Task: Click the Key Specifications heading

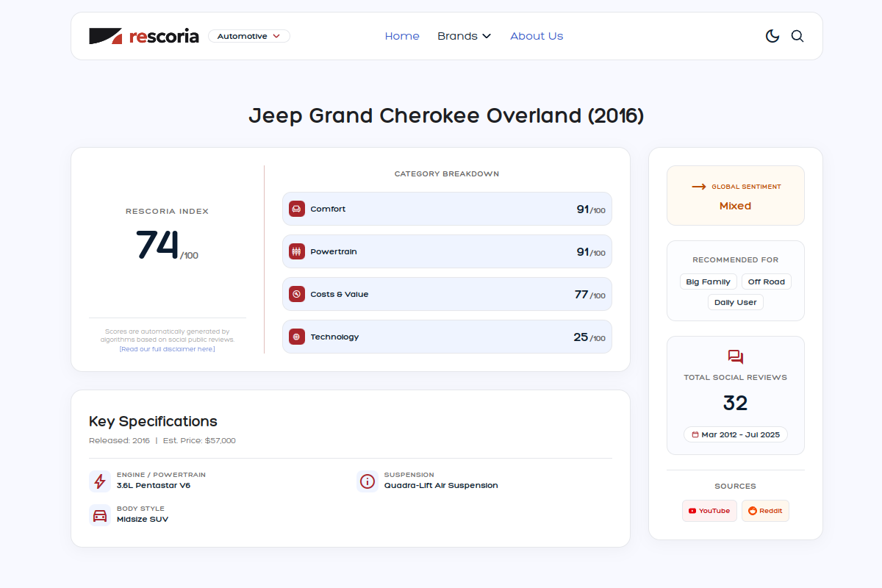Action: [153, 421]
